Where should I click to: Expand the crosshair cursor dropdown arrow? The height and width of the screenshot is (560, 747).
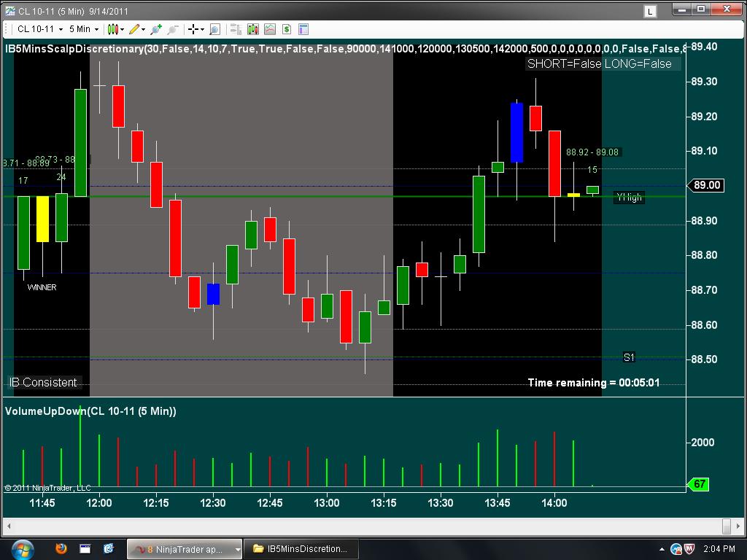(x=203, y=29)
